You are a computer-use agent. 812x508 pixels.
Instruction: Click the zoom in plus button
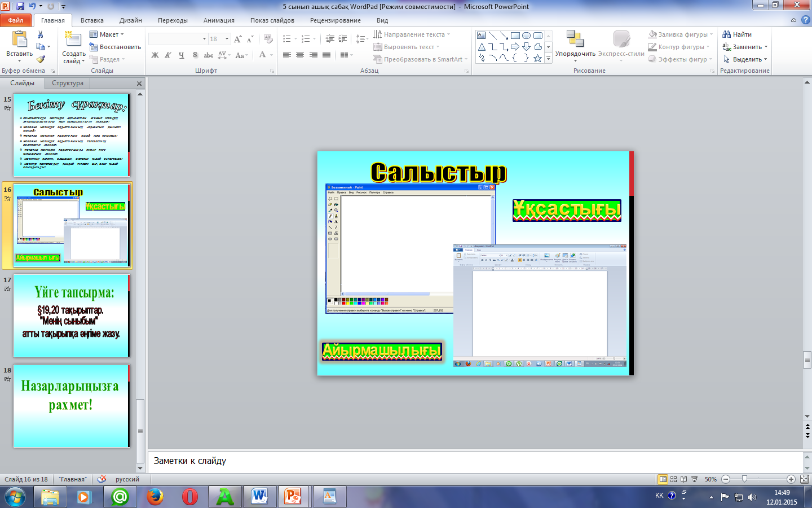(x=791, y=479)
